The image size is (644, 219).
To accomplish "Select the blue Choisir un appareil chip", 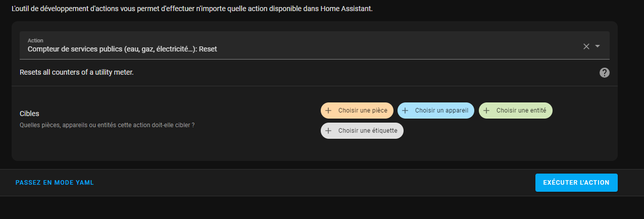I will point(436,111).
